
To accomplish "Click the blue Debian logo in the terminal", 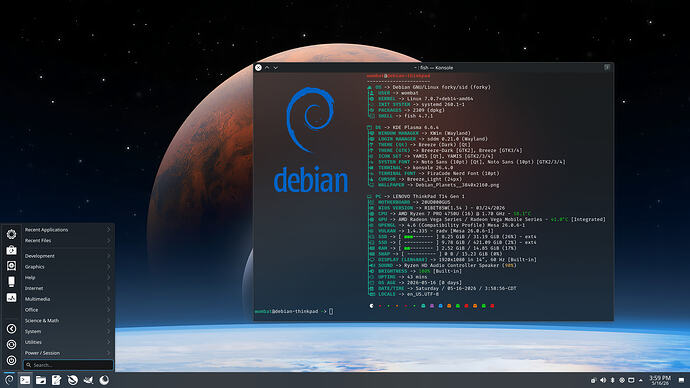I will pyautogui.click(x=311, y=140).
